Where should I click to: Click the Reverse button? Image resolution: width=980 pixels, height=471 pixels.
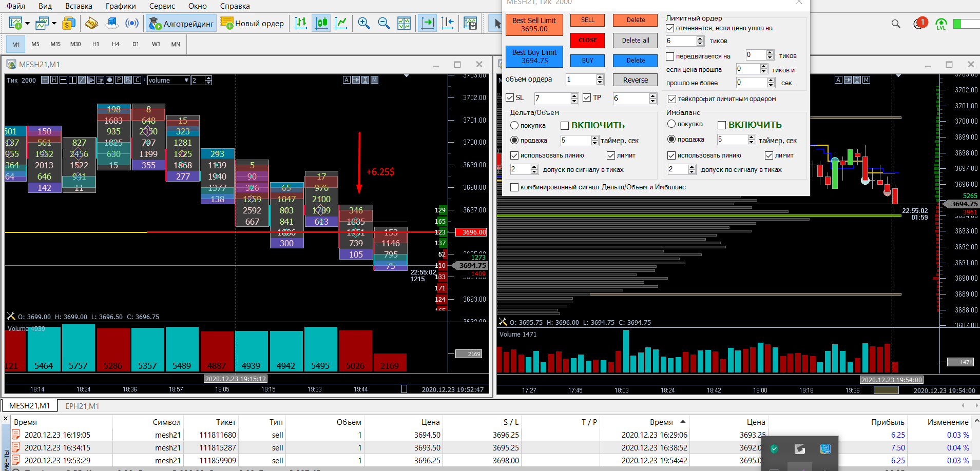(636, 80)
